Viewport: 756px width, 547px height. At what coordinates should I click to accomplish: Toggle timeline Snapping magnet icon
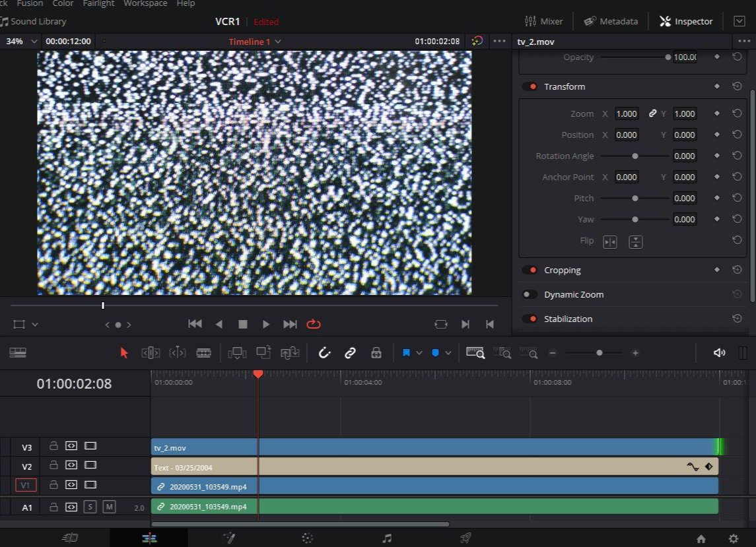pos(324,353)
